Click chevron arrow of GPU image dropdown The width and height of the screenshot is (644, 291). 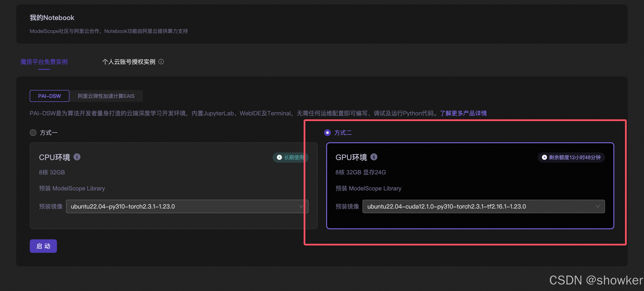(x=597, y=206)
